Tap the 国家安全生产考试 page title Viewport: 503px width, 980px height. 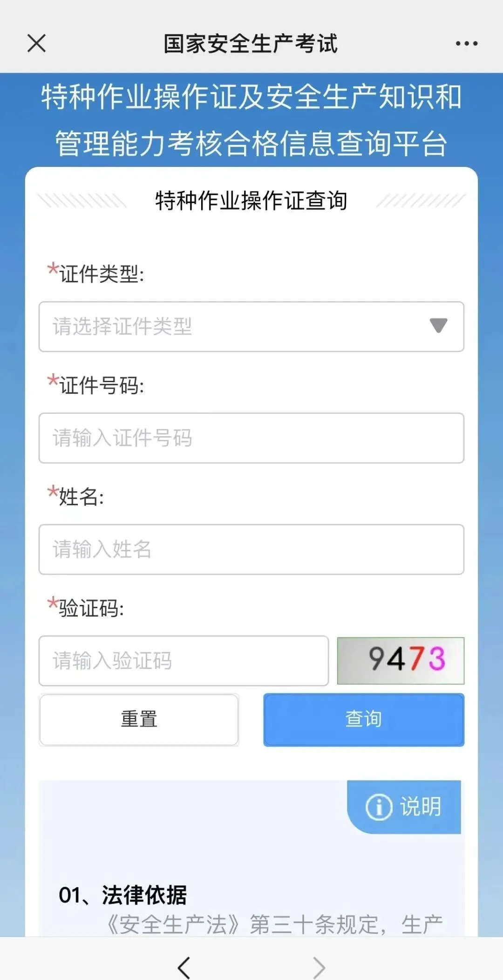coord(251,44)
